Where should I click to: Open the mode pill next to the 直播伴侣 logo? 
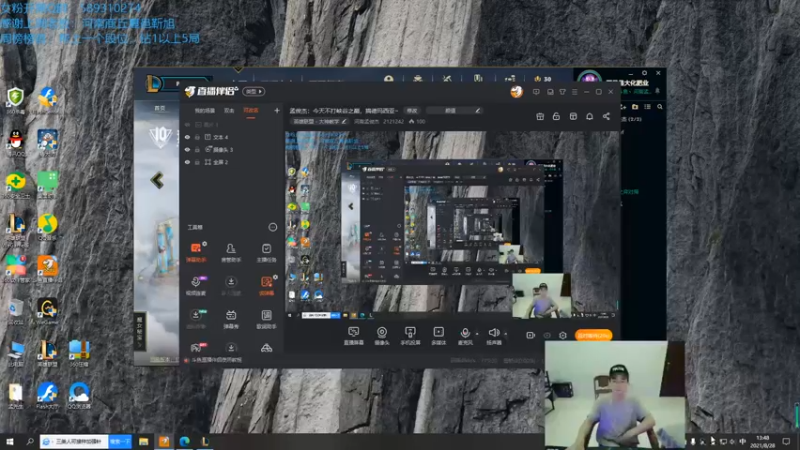[x=254, y=92]
